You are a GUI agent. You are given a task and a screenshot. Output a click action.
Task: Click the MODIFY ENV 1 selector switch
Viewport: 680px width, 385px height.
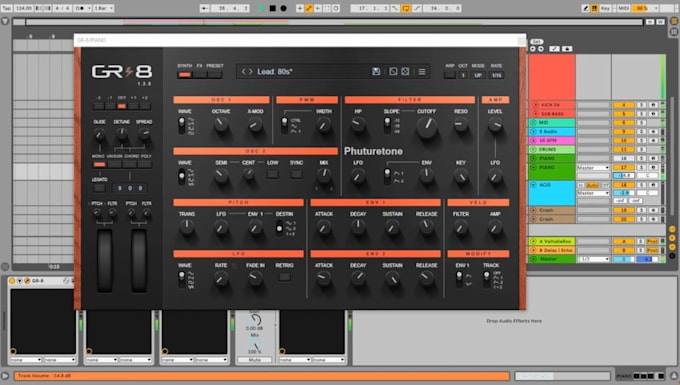[x=459, y=279]
